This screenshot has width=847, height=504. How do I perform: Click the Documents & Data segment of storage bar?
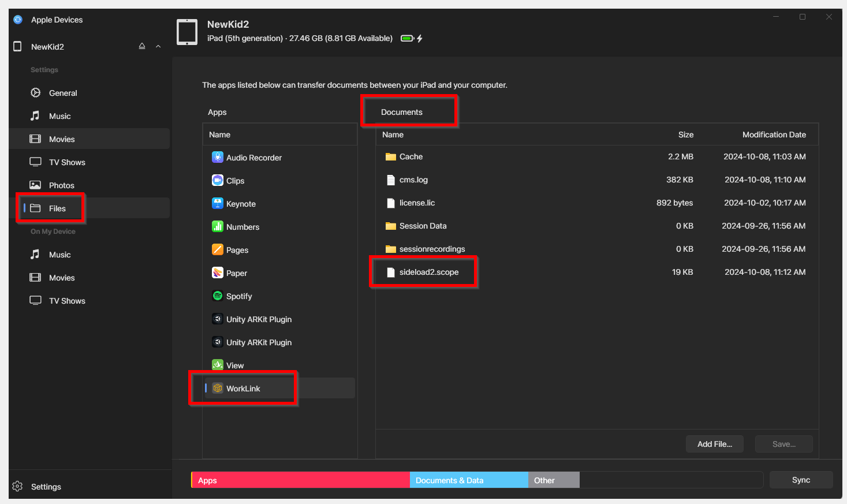click(x=468, y=480)
